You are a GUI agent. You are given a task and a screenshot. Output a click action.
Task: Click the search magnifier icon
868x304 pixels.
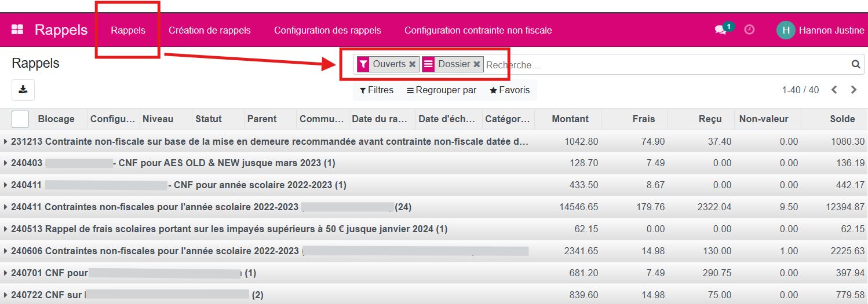pyautogui.click(x=855, y=64)
